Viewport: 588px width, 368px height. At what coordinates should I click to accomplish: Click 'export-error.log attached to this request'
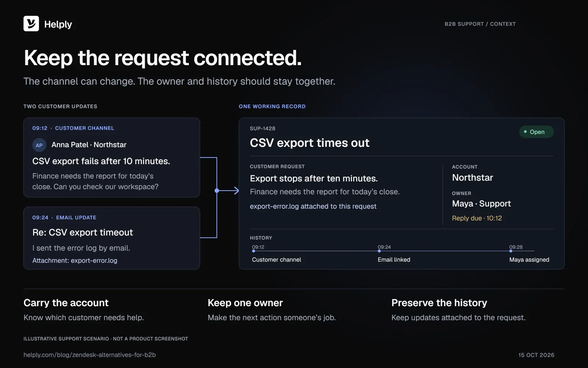[313, 206]
